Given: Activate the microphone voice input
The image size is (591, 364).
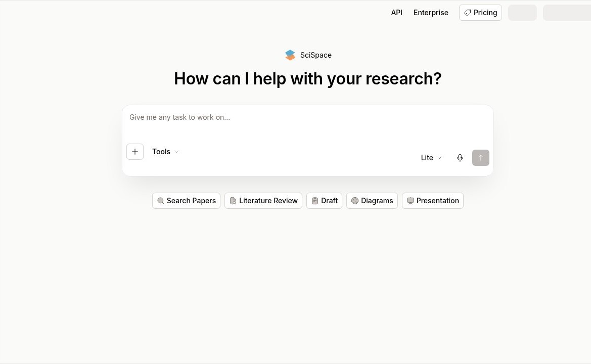Looking at the screenshot, I should (x=460, y=158).
